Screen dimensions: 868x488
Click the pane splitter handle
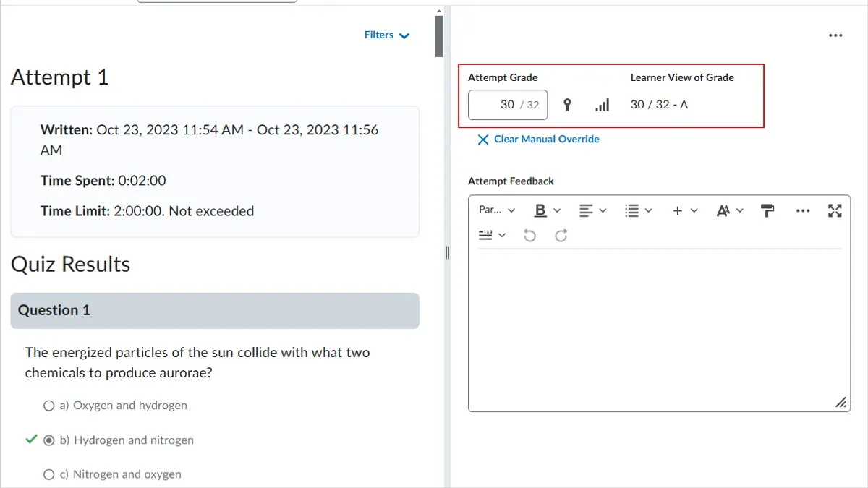447,252
